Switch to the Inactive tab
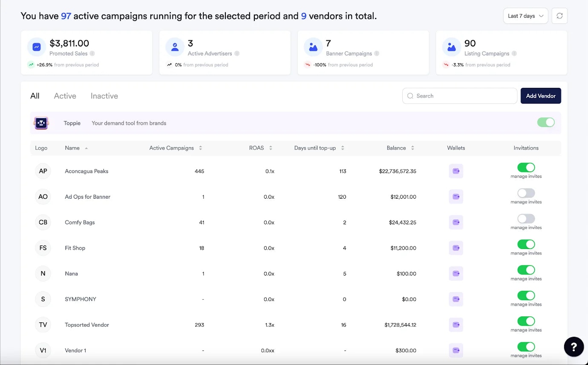This screenshot has height=365, width=588. click(104, 96)
